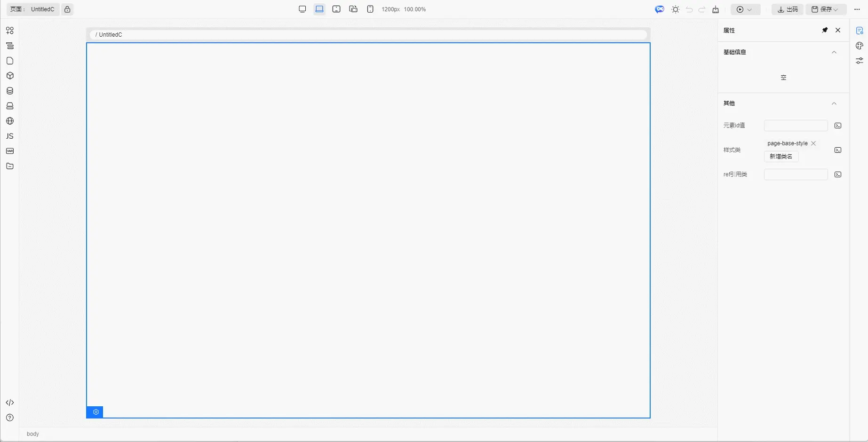Screen dimensions: 868x442
Task: Open the resource folder panel
Action: (10, 166)
